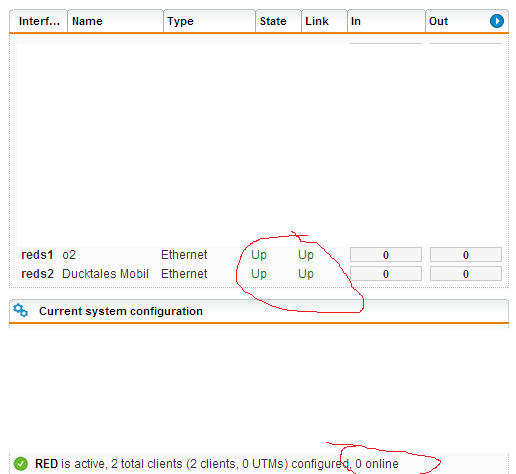The width and height of the screenshot is (516, 474).
Task: Click the Out traffic value for reds1
Action: point(466,255)
